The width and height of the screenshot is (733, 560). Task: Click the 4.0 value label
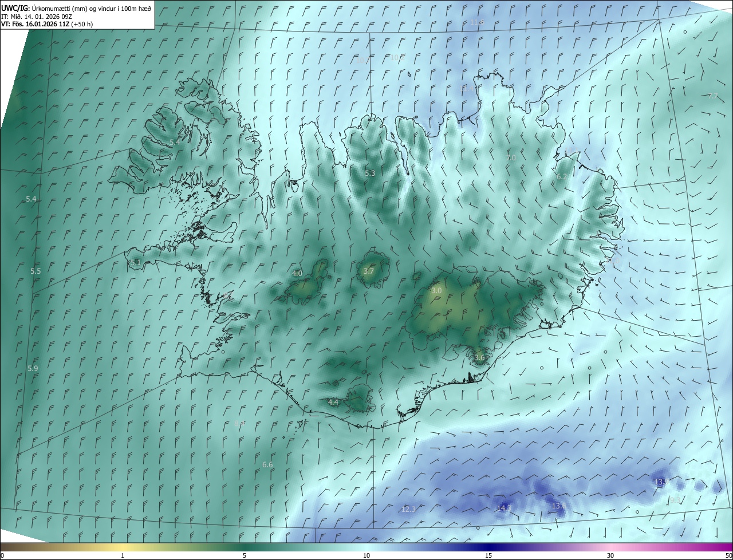pyautogui.click(x=297, y=273)
